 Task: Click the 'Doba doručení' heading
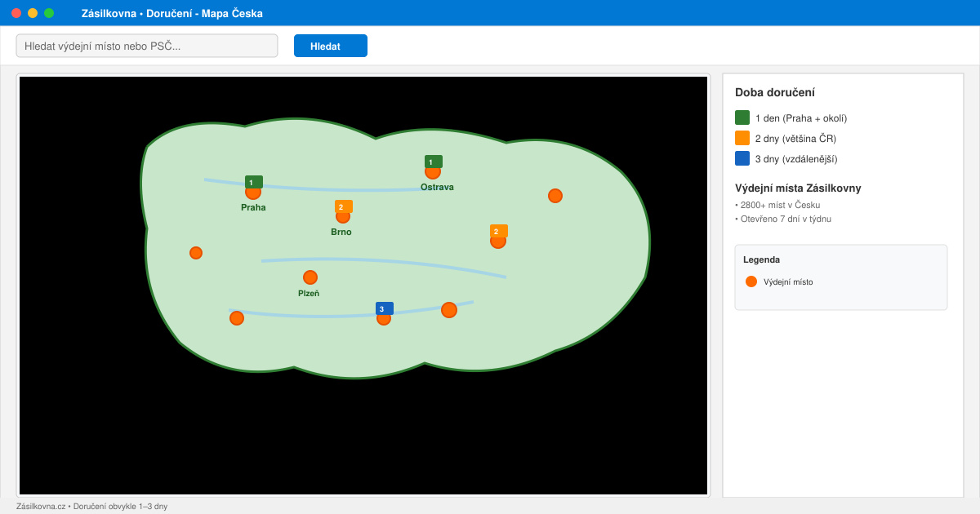click(x=775, y=93)
